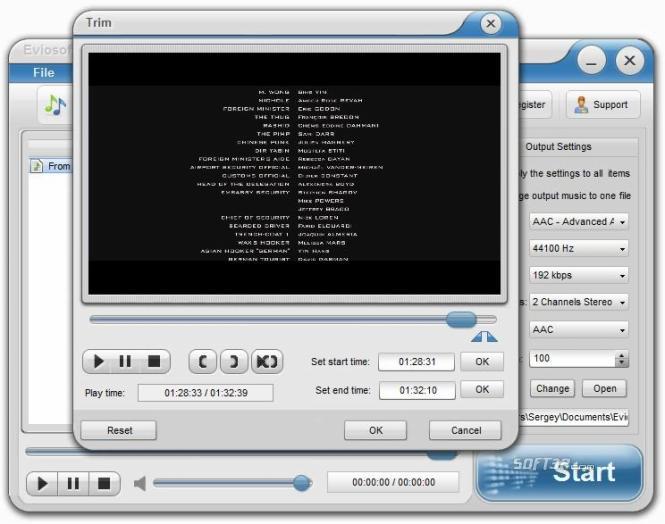Click the right trim marker triangle
The image size is (665, 524).
491,337
